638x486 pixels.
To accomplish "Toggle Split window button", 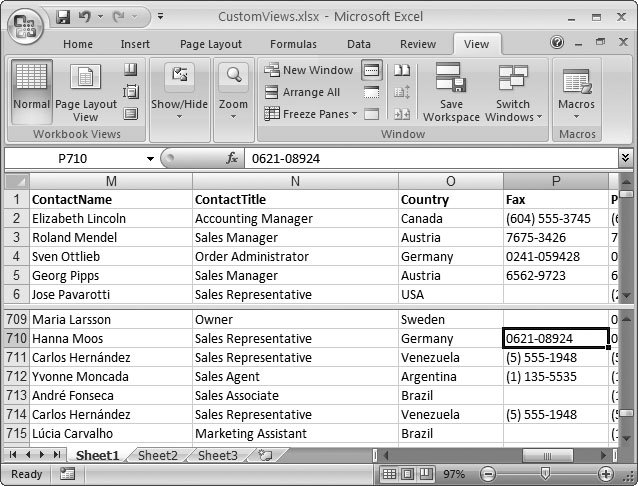I will pyautogui.click(x=372, y=70).
